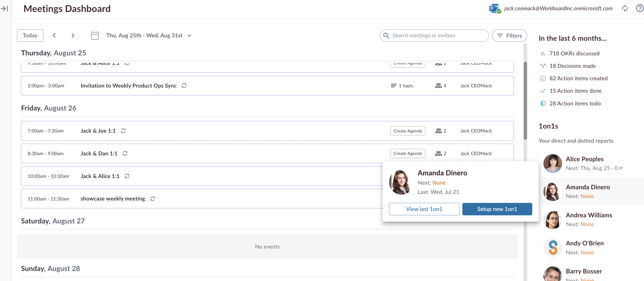Click 82 Action items created stat

pos(578,78)
